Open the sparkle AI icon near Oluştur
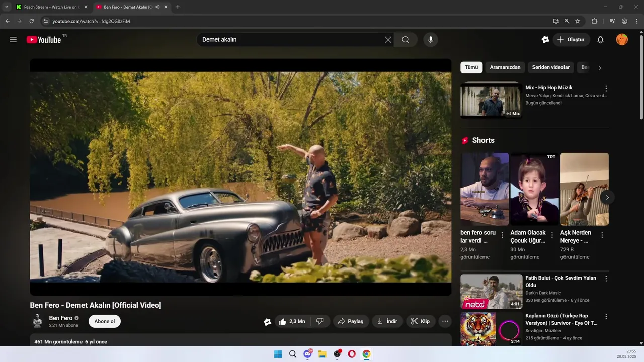This screenshot has height=362, width=644. (545, 40)
